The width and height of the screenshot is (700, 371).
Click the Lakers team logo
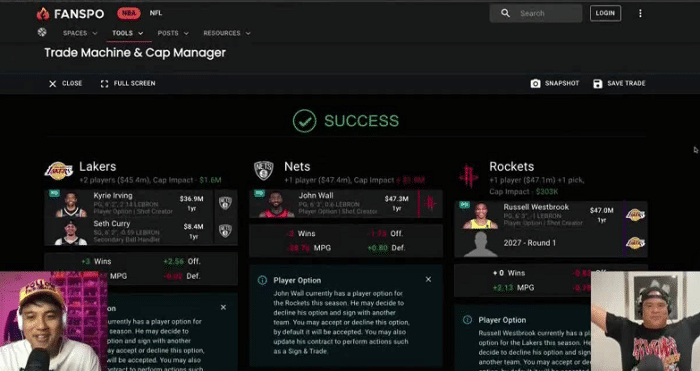point(58,171)
